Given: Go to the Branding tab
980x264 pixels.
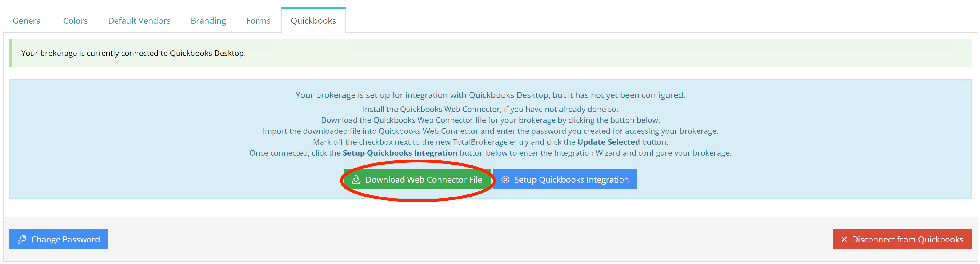Looking at the screenshot, I should pos(208,20).
